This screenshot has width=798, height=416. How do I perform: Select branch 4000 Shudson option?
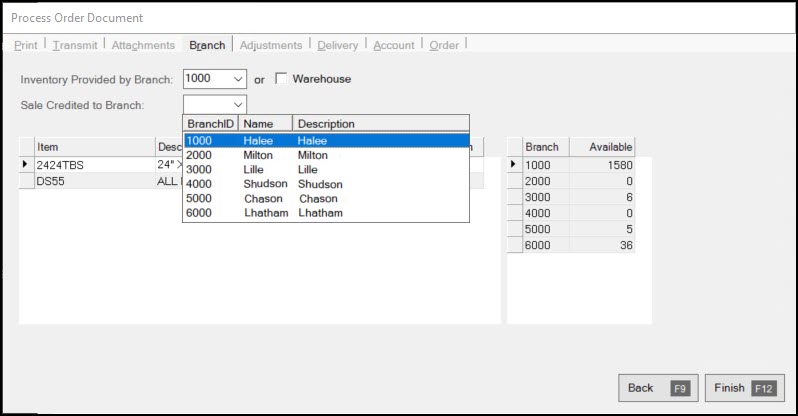click(x=325, y=184)
